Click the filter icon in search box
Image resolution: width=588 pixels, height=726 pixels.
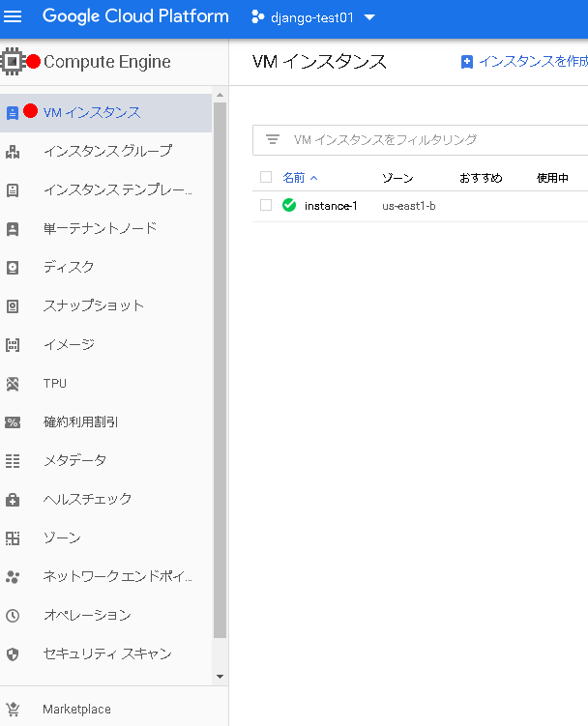(x=273, y=139)
